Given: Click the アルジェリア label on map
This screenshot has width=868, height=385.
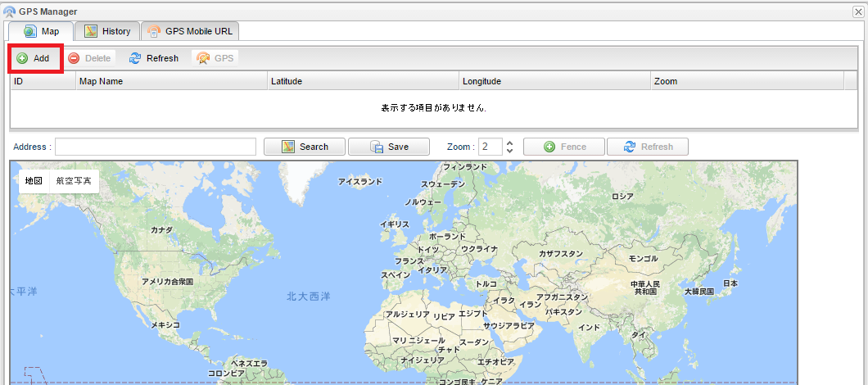Looking at the screenshot, I should point(408,314).
